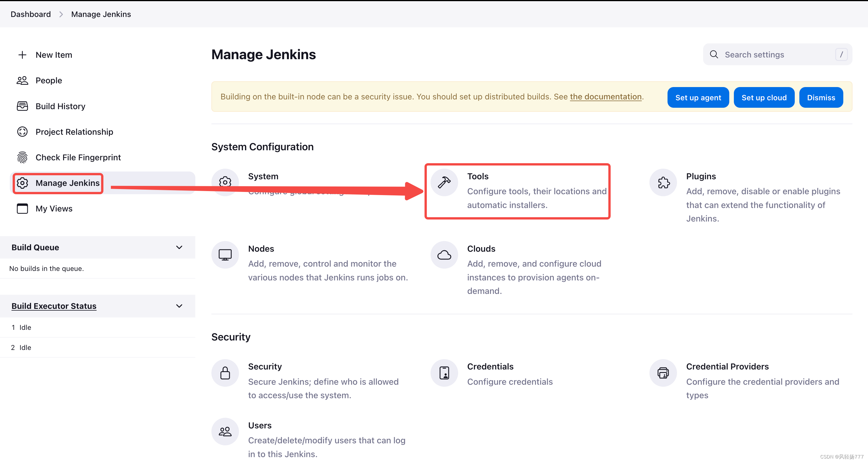The width and height of the screenshot is (868, 462).
Task: Click 'No builds in the queue.' text
Action: click(x=47, y=269)
